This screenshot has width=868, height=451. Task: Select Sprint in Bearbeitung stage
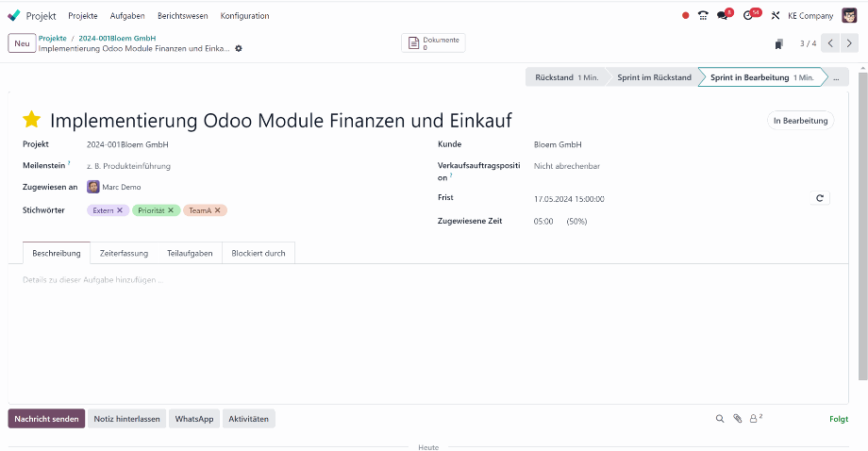pos(761,77)
